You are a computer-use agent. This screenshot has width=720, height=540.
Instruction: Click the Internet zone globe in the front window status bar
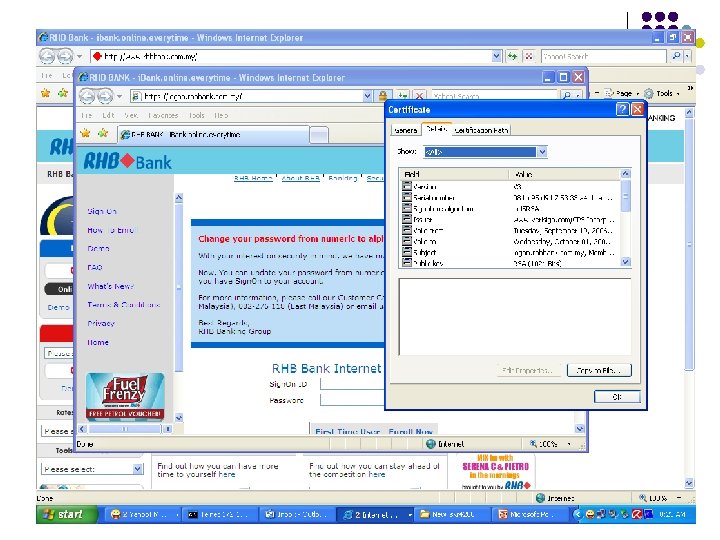click(430, 444)
